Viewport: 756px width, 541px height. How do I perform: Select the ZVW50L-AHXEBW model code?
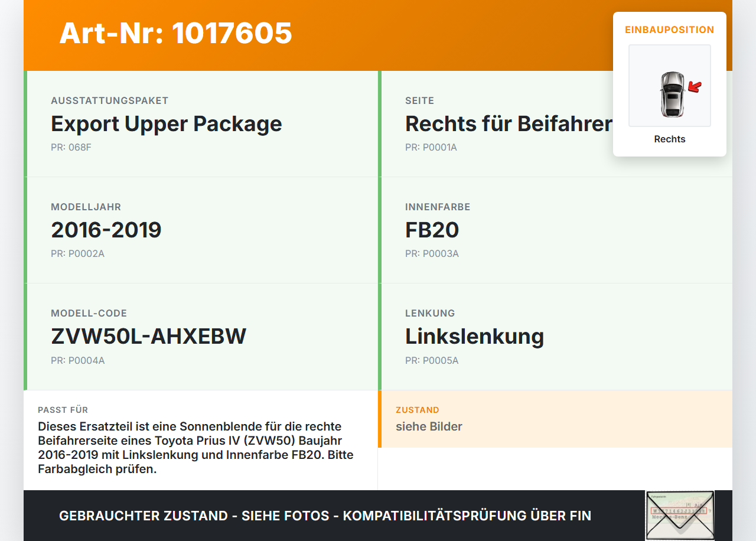[x=148, y=337]
